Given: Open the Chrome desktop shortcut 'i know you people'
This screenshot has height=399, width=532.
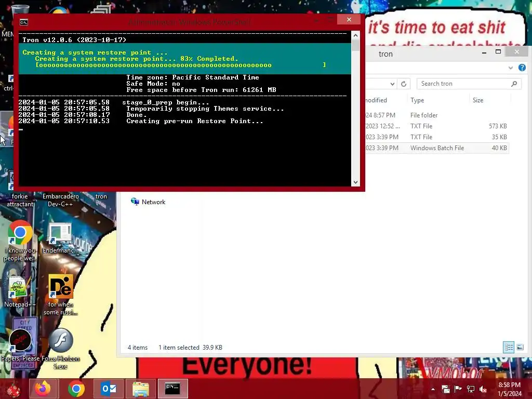Looking at the screenshot, I should pyautogui.click(x=20, y=242).
